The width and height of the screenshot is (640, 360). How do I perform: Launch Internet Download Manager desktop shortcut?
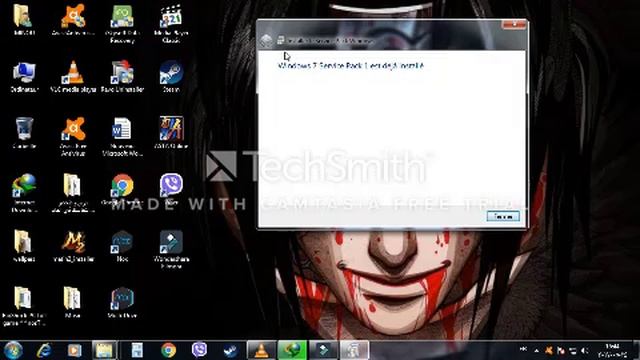point(24,193)
